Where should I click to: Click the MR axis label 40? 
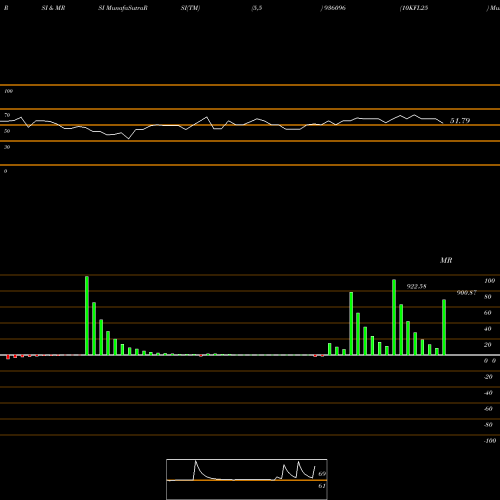488,329
